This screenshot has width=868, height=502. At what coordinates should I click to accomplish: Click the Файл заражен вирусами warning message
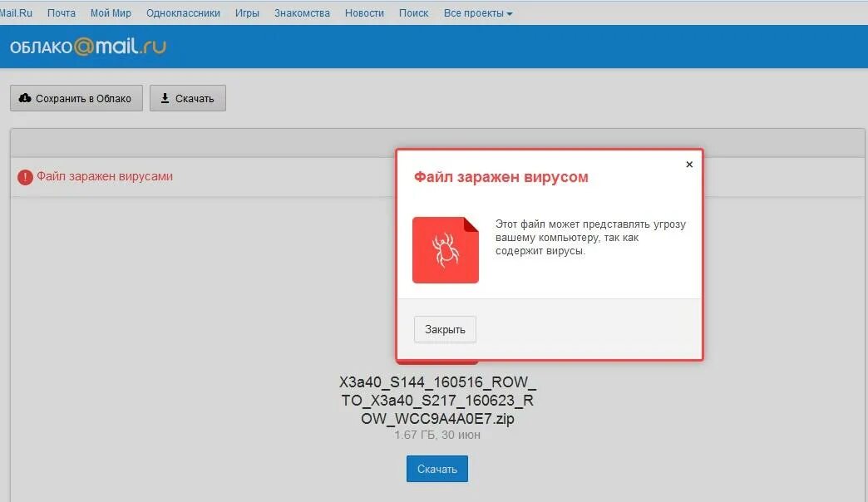click(x=106, y=177)
